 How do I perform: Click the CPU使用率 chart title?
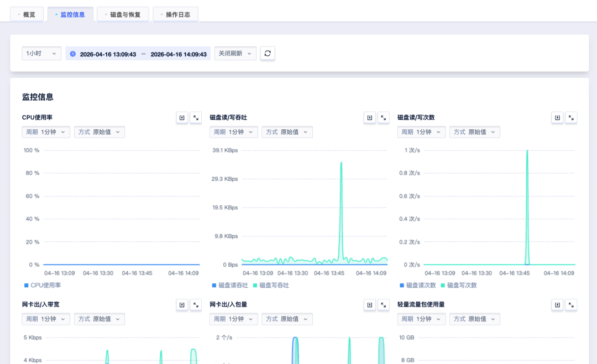click(38, 118)
